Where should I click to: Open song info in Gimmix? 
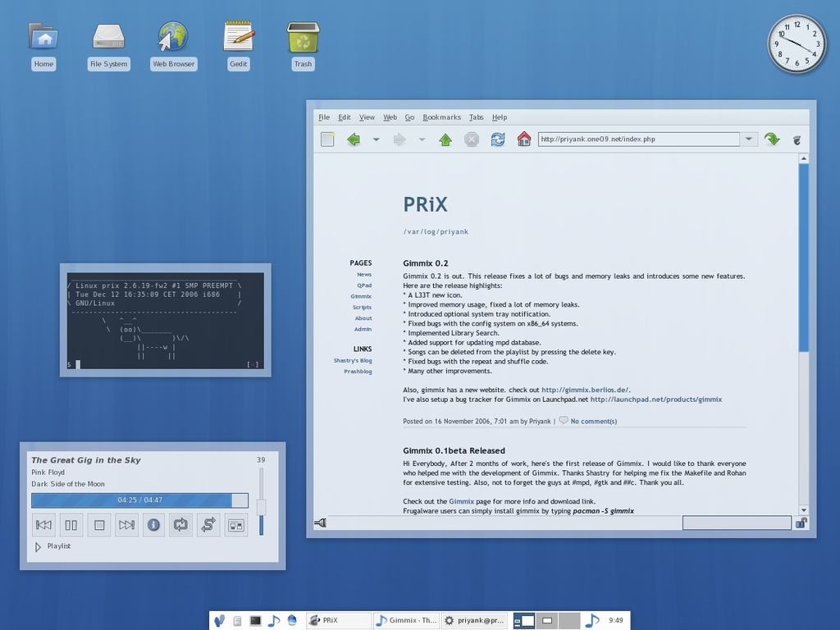click(153, 525)
